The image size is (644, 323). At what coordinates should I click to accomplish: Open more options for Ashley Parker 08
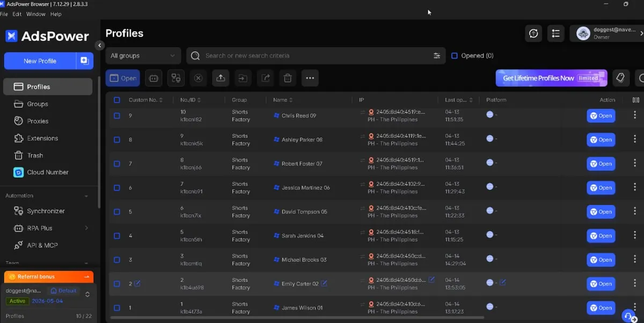635,140
